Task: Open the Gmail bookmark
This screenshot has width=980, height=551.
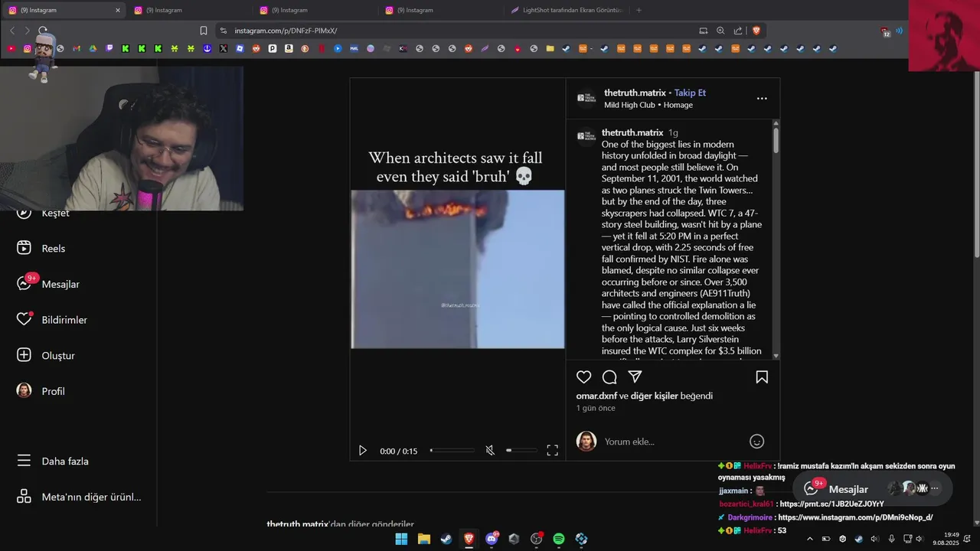Action: click(77, 48)
